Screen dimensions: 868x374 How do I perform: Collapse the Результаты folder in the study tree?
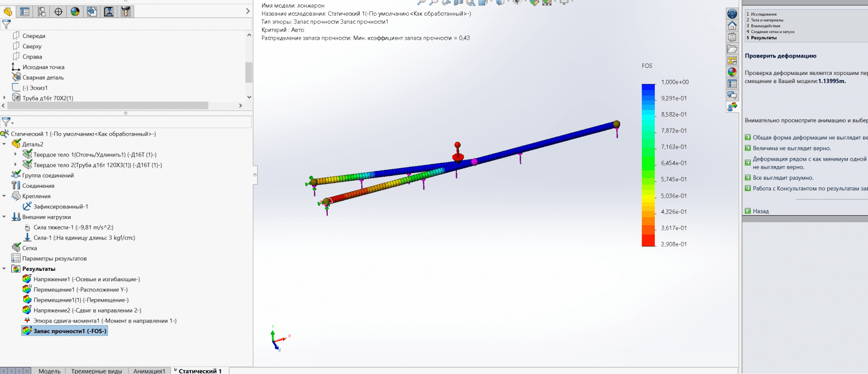(x=4, y=269)
